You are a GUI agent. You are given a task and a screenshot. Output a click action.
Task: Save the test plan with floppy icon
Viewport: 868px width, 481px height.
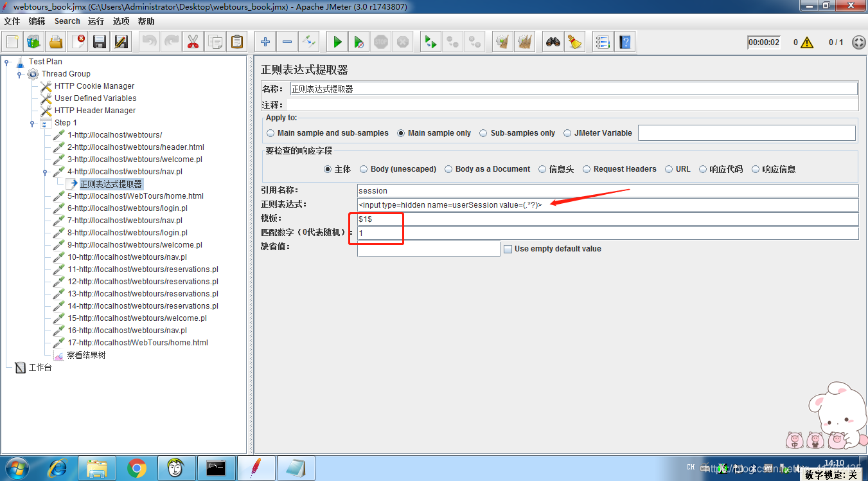click(x=100, y=42)
